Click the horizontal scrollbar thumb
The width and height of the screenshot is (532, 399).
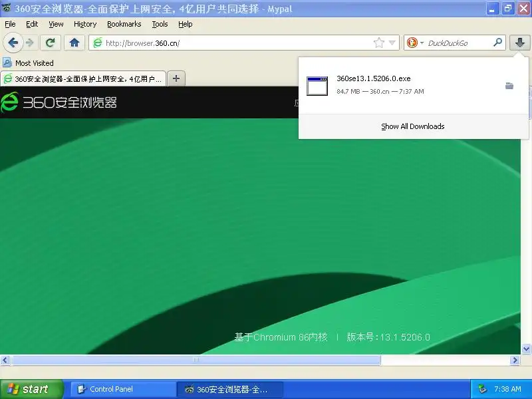coord(196,360)
